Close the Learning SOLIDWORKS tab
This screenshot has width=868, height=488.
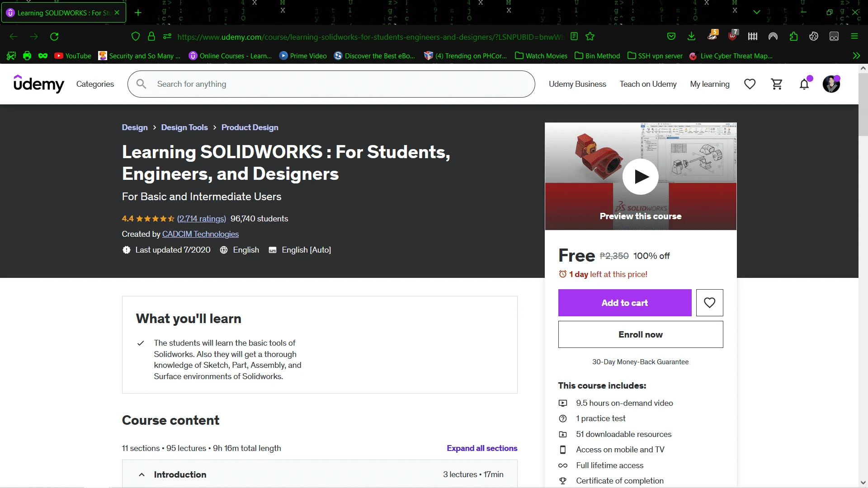(117, 13)
